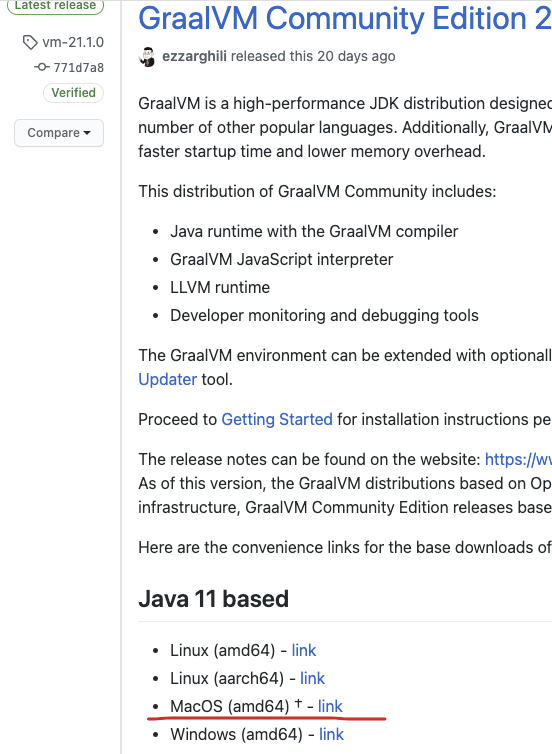Click the Compare dropdown caret arrow
552x754 pixels.
click(87, 133)
